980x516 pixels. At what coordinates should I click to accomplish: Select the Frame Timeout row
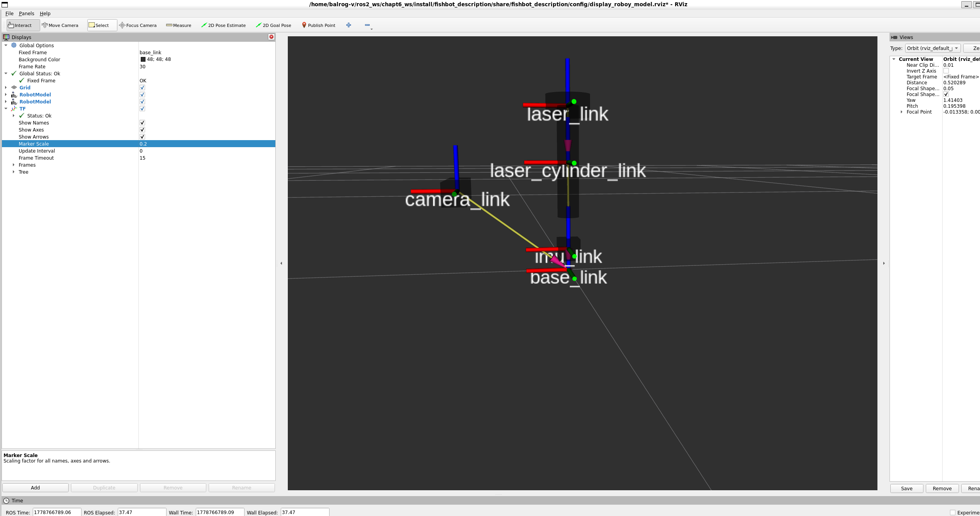138,158
